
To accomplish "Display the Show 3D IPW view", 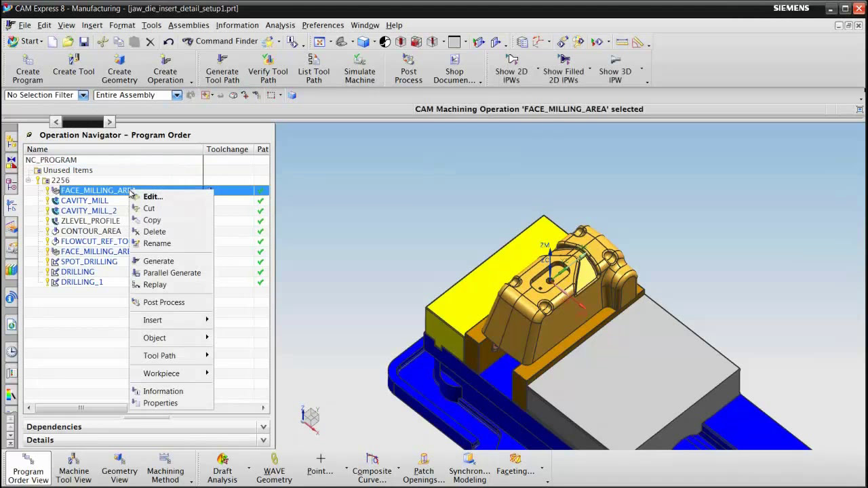I will pyautogui.click(x=615, y=69).
